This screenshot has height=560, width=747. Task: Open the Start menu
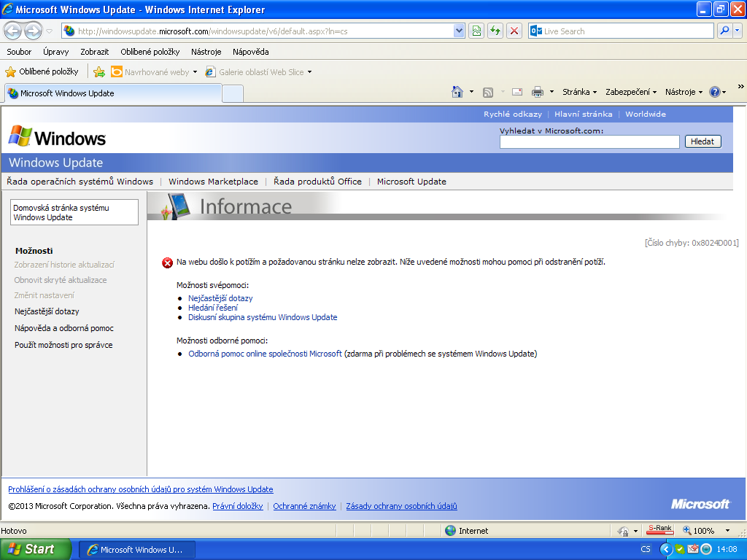[x=35, y=549]
